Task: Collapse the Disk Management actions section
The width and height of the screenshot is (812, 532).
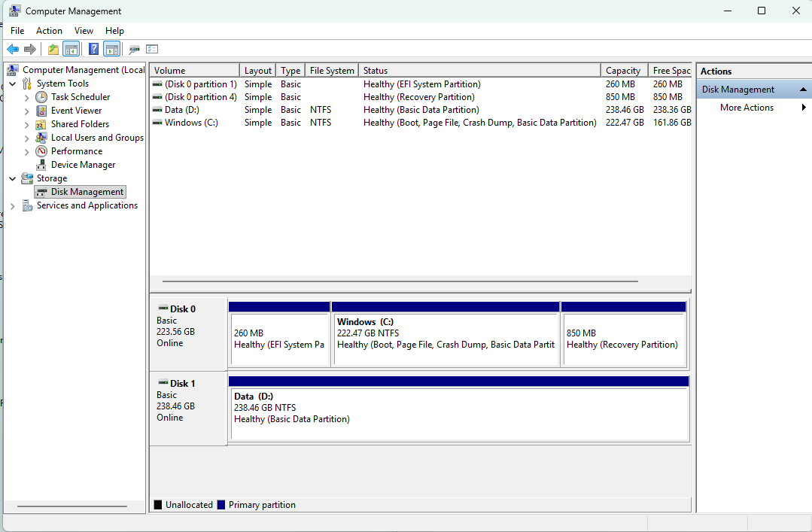Action: [x=803, y=90]
